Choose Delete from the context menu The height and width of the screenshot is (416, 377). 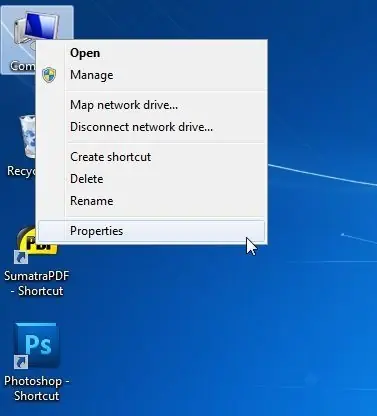[152, 179]
